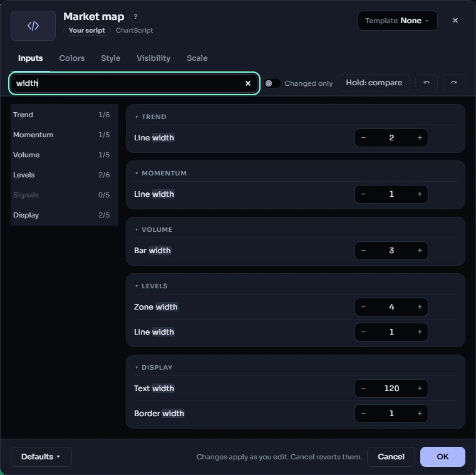Click the Your script badge
The image size is (476, 475).
tap(87, 30)
